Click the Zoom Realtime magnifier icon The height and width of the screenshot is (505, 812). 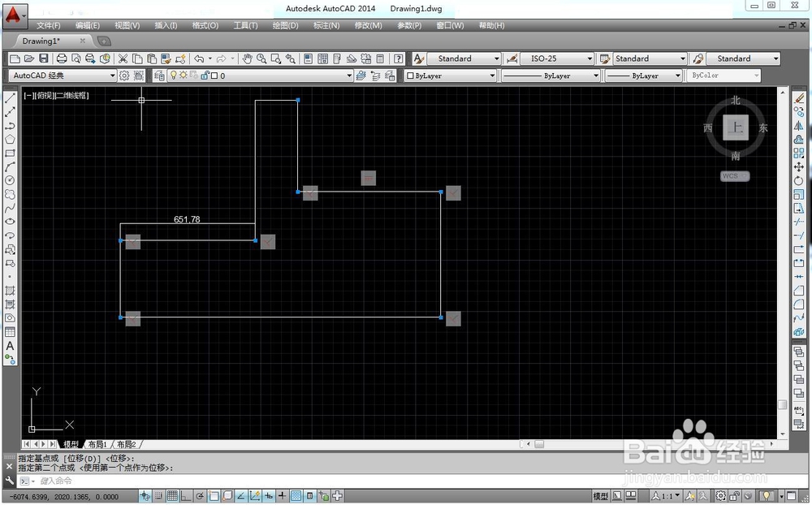pyautogui.click(x=261, y=58)
